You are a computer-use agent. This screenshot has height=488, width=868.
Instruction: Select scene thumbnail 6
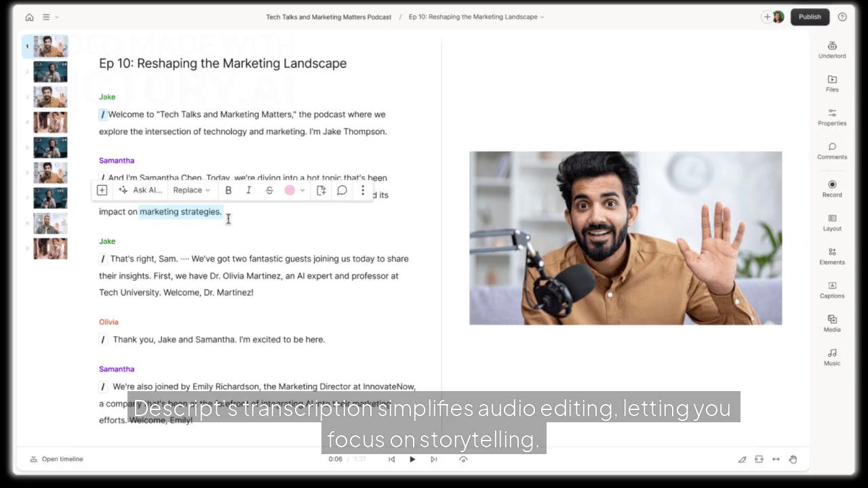tap(50, 173)
